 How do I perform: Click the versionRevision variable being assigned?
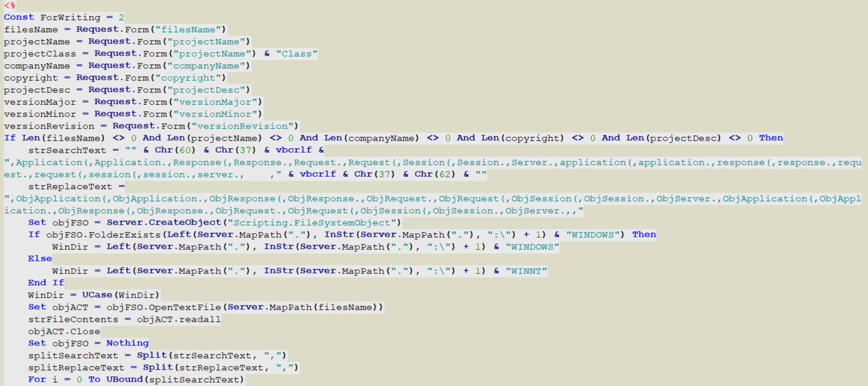click(49, 126)
